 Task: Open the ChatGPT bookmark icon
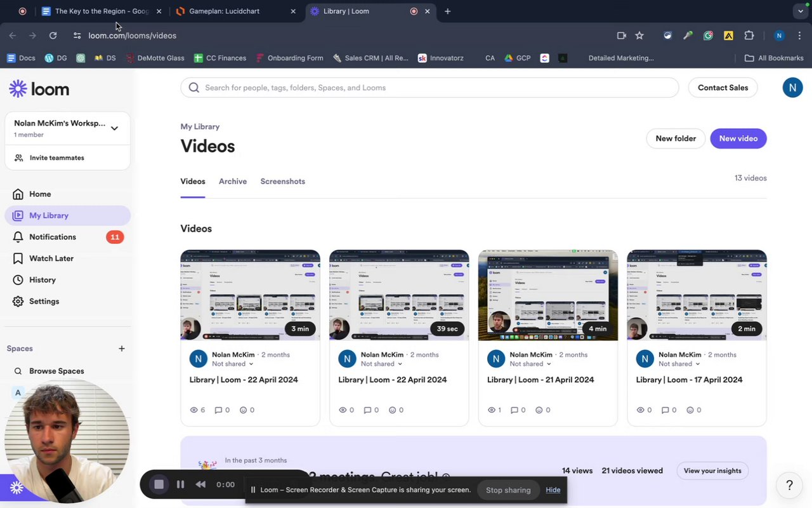81,58
